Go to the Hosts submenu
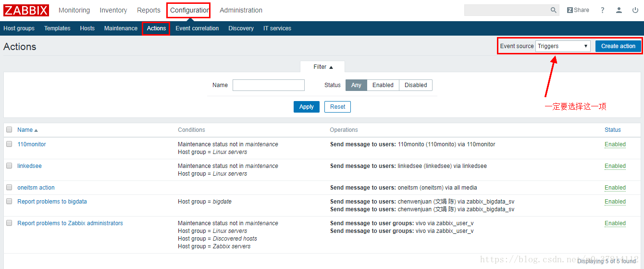Viewport: 644px width, 269px height. pos(87,28)
